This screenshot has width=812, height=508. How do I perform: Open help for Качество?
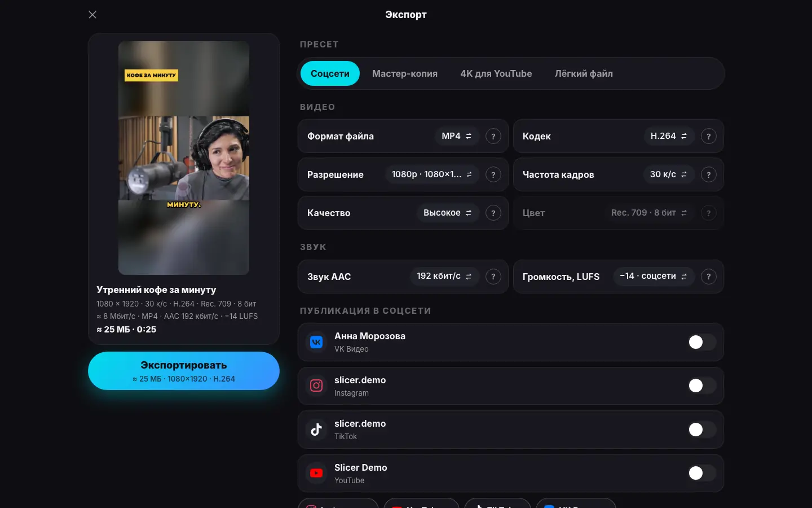(x=493, y=213)
